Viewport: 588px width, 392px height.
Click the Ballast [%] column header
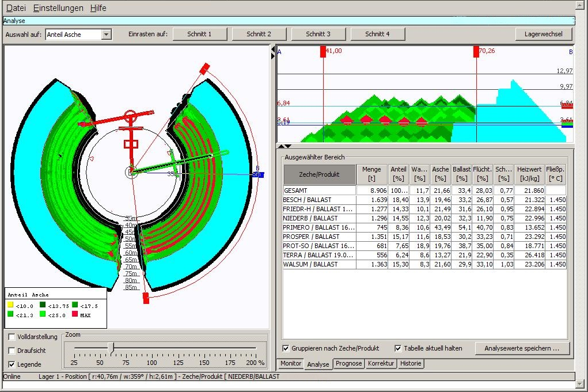tap(462, 174)
